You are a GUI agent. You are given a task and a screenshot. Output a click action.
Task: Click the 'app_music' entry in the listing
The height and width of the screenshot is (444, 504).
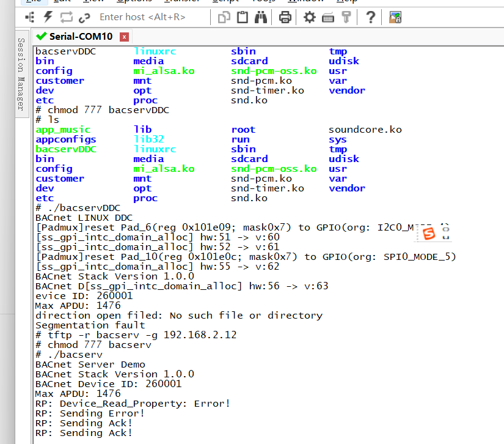[x=63, y=130]
